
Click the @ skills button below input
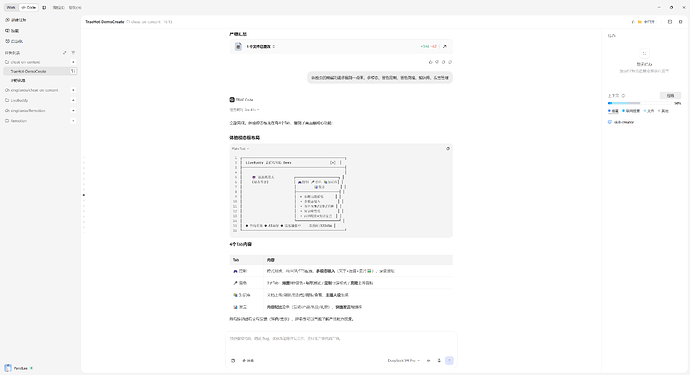pyautogui.click(x=248, y=360)
